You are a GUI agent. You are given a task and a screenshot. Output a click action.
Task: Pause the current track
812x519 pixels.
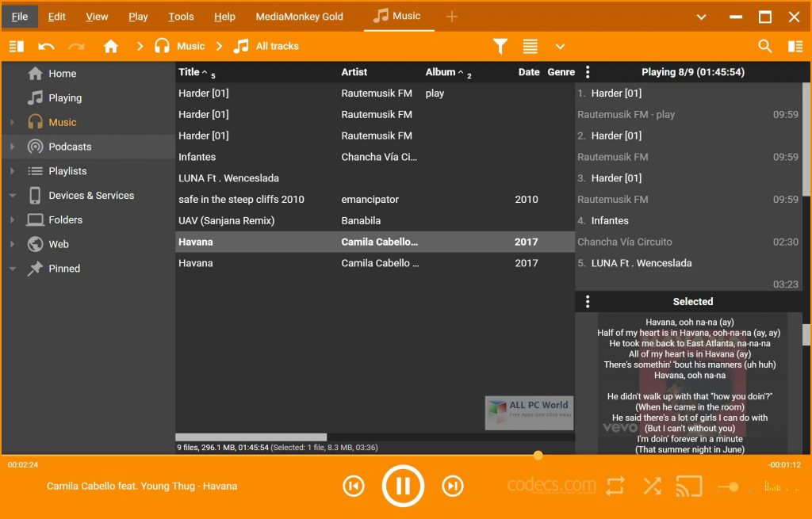tap(403, 486)
